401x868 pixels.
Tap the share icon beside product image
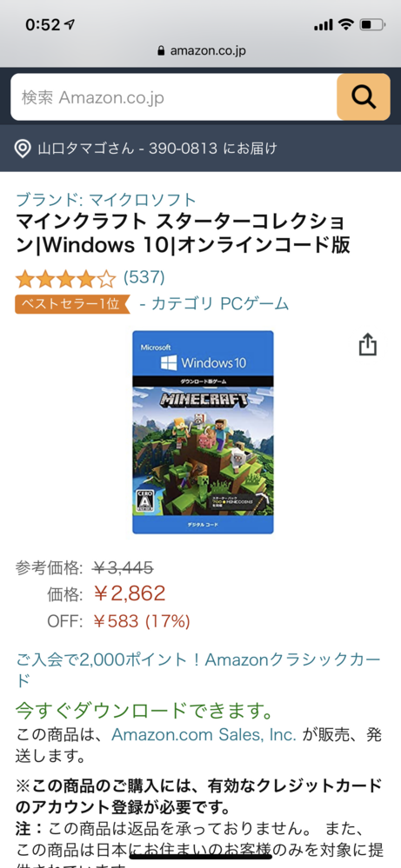(367, 344)
